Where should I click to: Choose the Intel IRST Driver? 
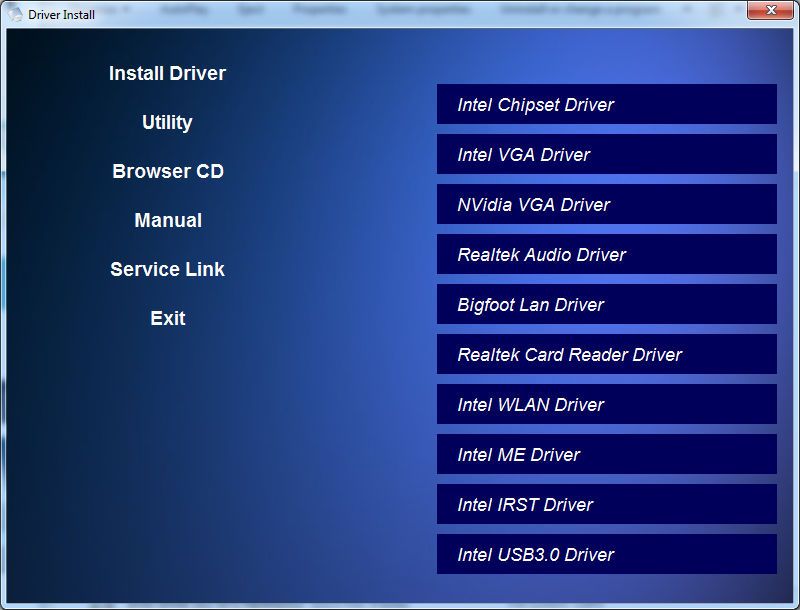coord(606,504)
